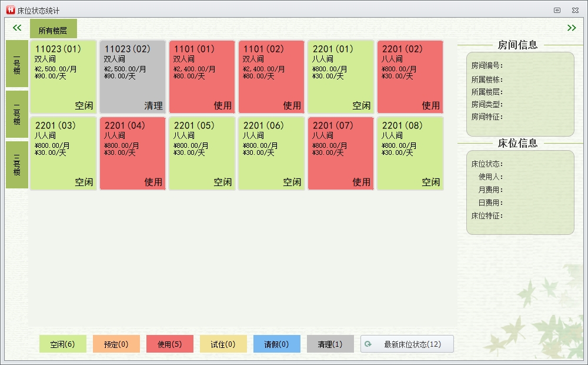Refresh with 最新床位状态(12) button

(407, 344)
